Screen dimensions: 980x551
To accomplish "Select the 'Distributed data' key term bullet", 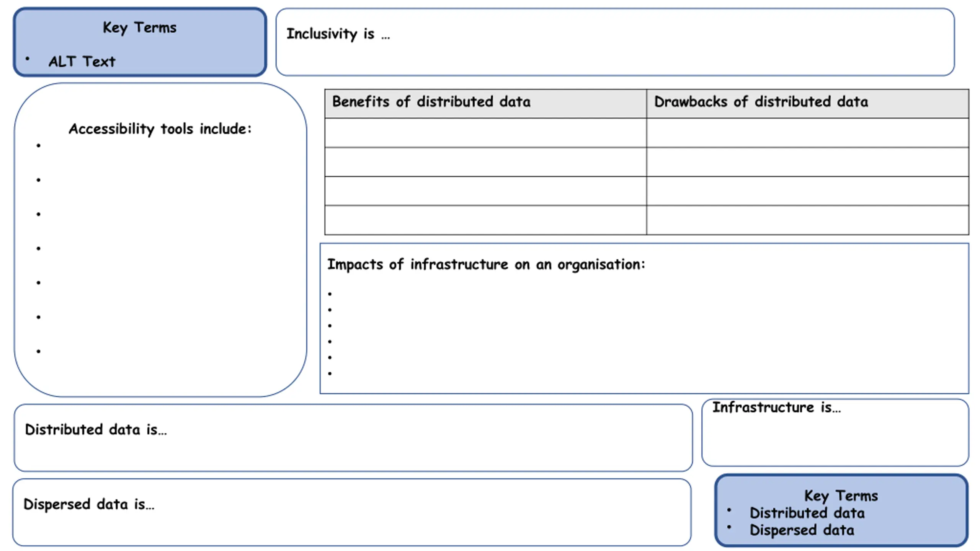I will point(807,513).
